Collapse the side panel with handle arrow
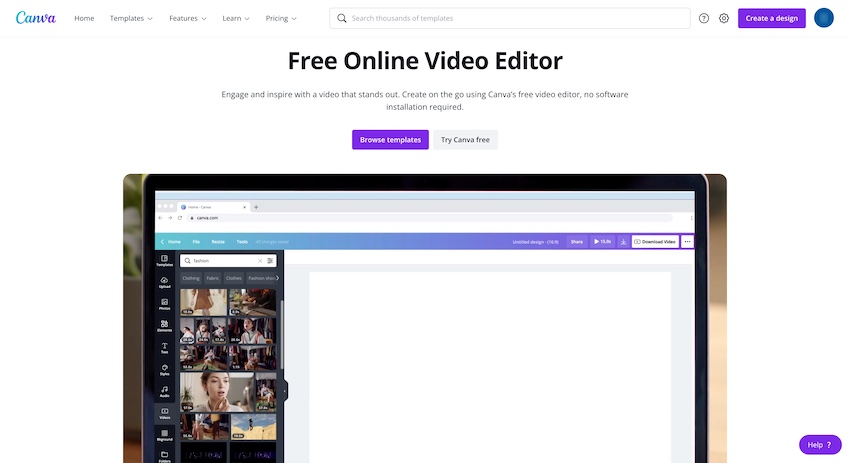Image resolution: width=850 pixels, height=463 pixels. [x=285, y=391]
